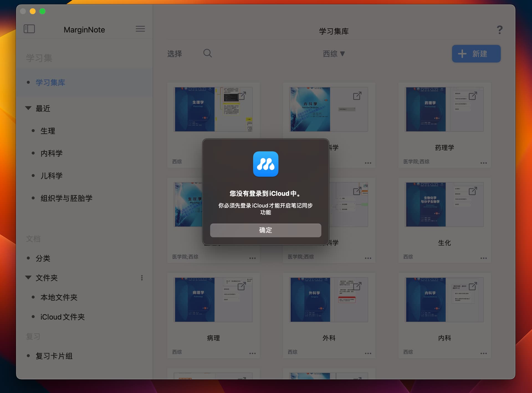The image size is (532, 393).
Task: Toggle the sidebar panel icon
Action: coord(29,29)
